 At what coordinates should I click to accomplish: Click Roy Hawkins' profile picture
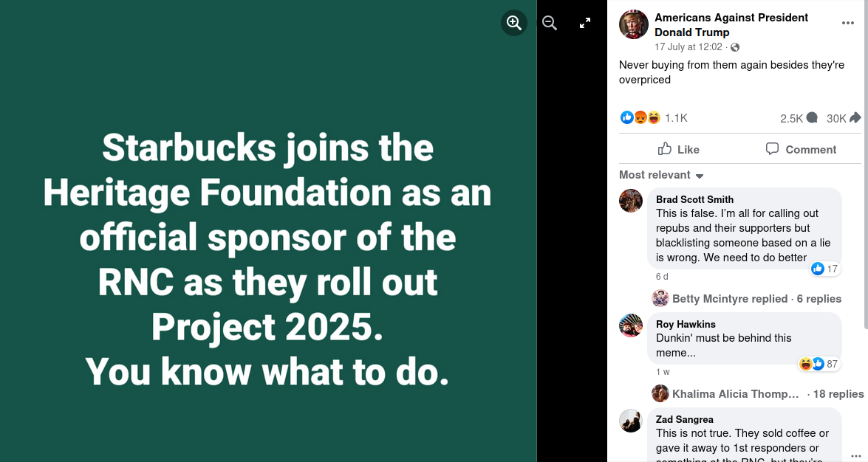pyautogui.click(x=631, y=325)
